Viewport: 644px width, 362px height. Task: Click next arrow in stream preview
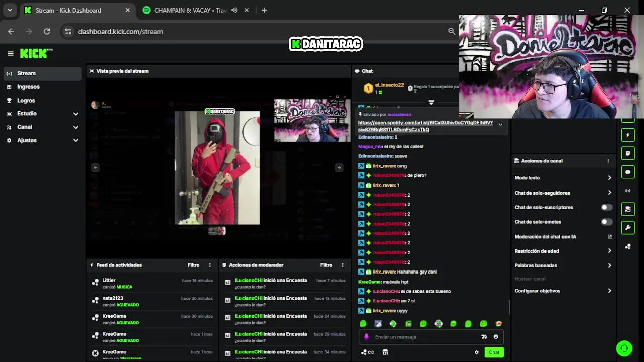pyautogui.click(x=339, y=168)
